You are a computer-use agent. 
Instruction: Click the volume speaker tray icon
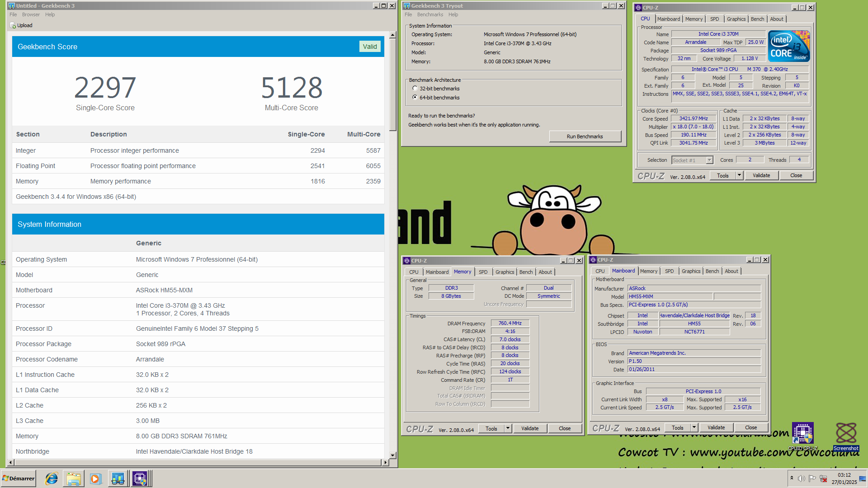802,479
